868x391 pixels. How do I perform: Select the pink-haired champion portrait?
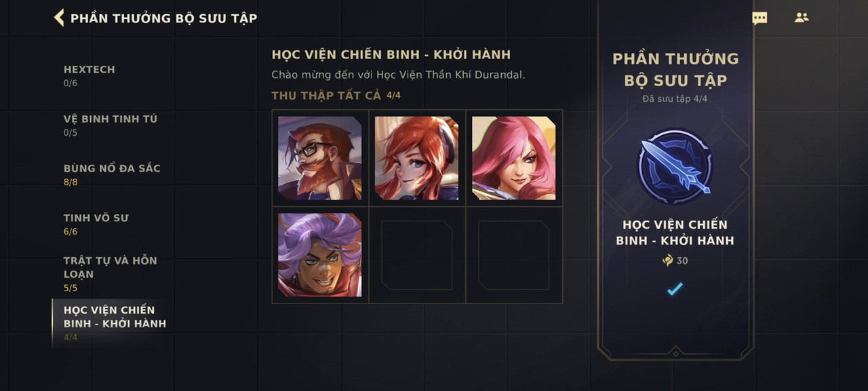pyautogui.click(x=513, y=158)
